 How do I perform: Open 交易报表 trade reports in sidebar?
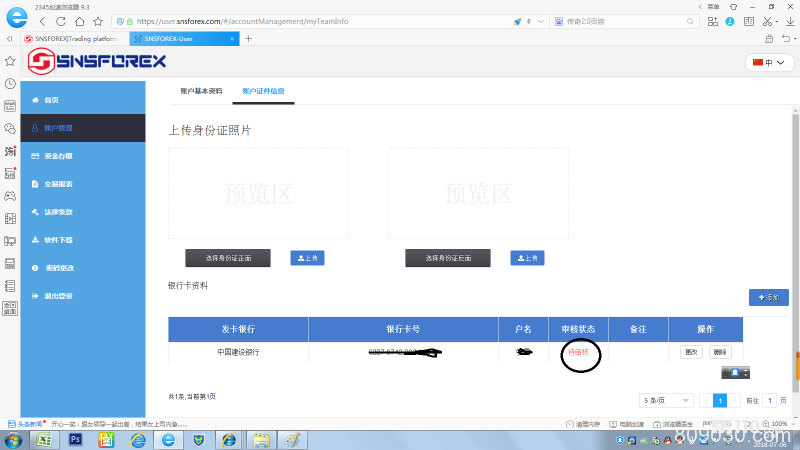pyautogui.click(x=58, y=184)
